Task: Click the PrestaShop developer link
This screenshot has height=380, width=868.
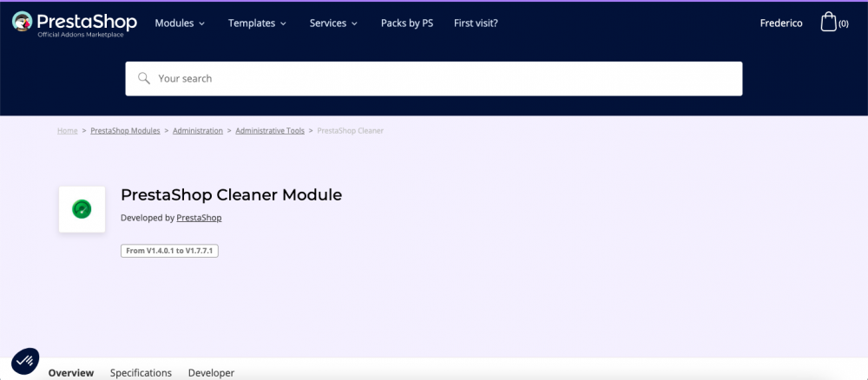Action: click(200, 218)
